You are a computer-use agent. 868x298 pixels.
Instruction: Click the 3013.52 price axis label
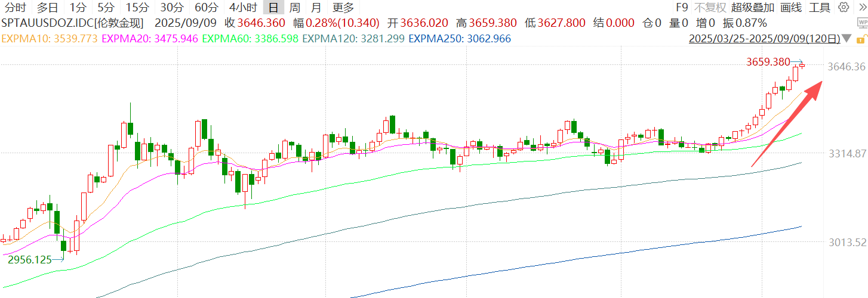[847, 242]
